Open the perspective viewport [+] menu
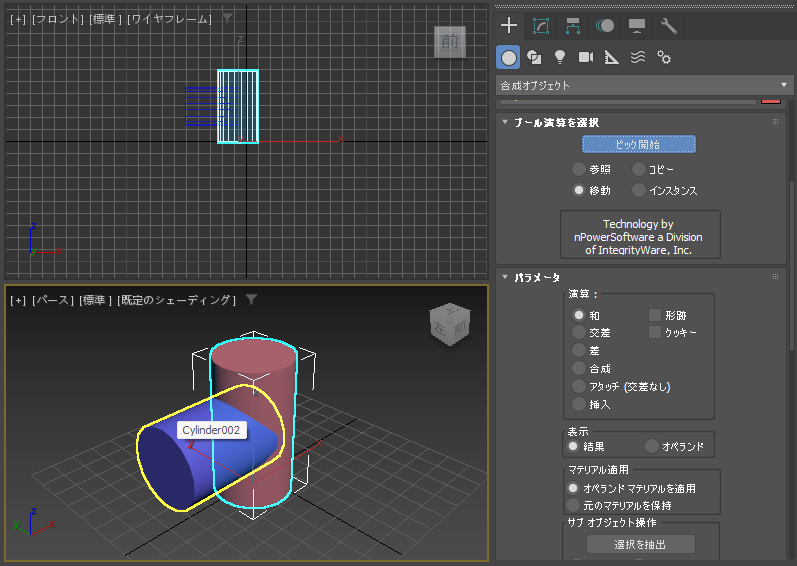The image size is (797, 566). click(x=18, y=300)
